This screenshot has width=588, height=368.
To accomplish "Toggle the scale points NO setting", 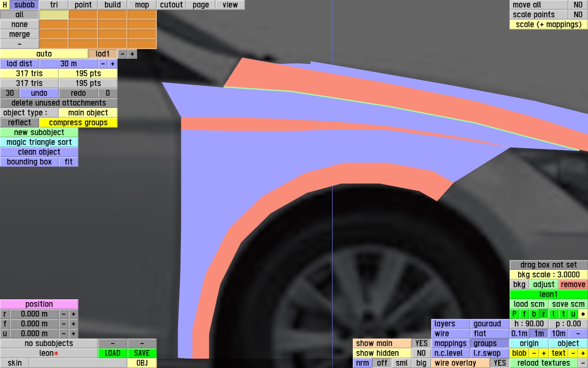I will point(578,15).
